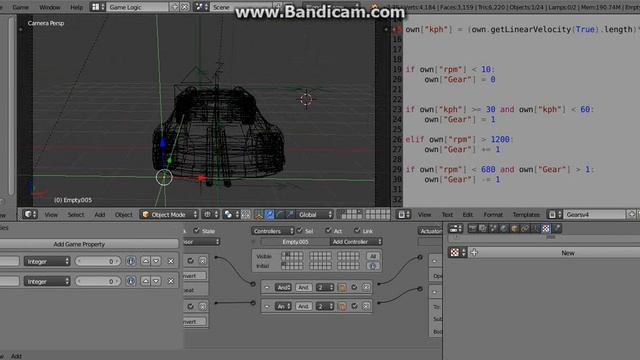Collapse the first And controller

(x=267, y=287)
